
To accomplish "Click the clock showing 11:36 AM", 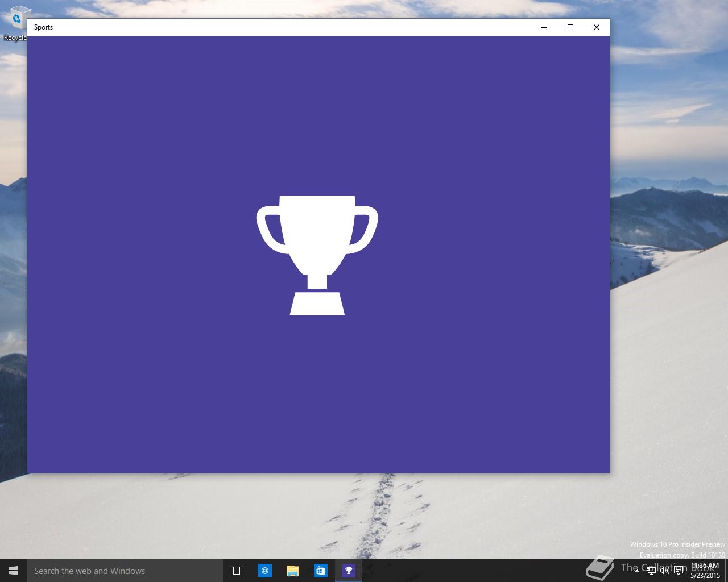I will point(705,571).
